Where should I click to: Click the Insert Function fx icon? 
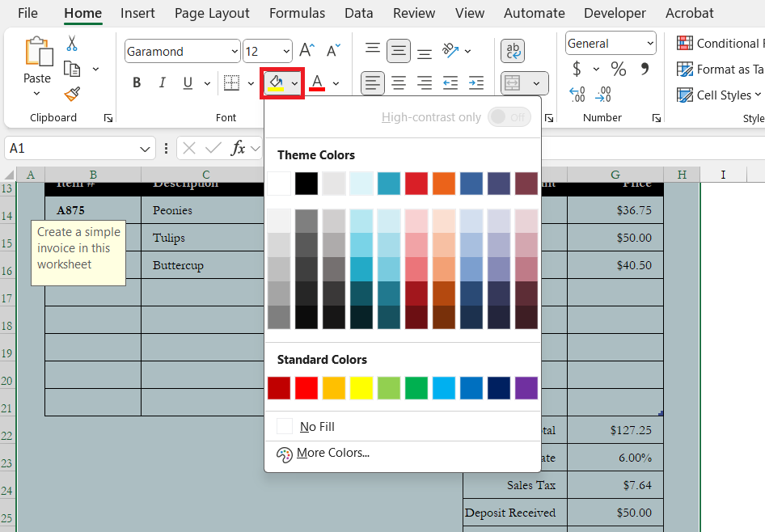238,148
